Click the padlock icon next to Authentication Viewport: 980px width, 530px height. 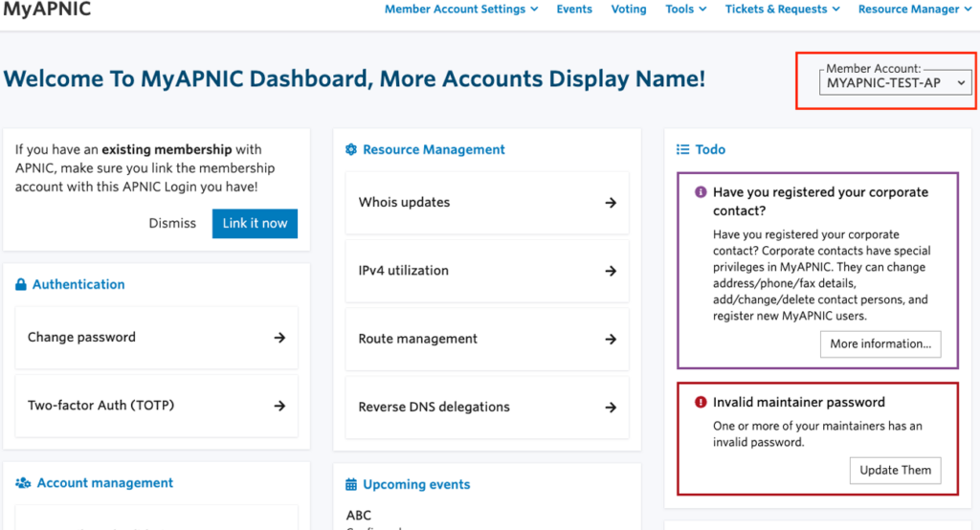coord(21,284)
